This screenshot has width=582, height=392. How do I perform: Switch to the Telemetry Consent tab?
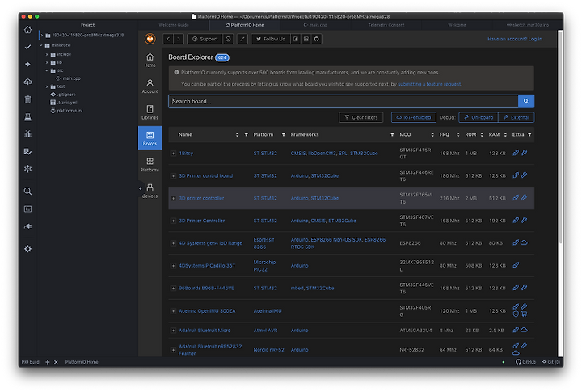386,25
